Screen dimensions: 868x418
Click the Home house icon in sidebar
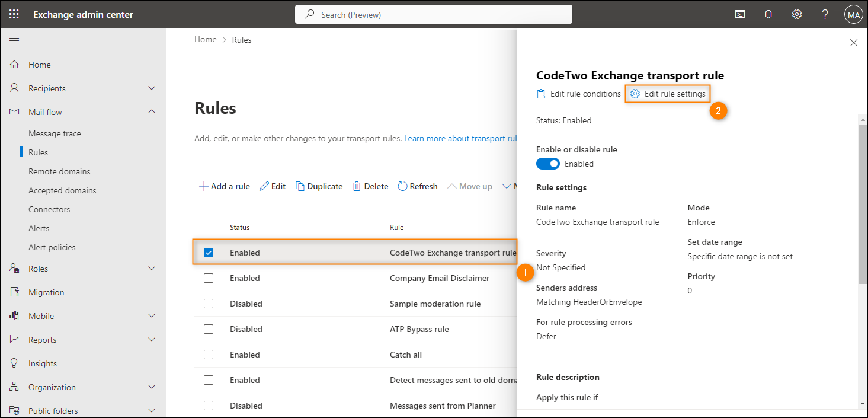click(14, 65)
